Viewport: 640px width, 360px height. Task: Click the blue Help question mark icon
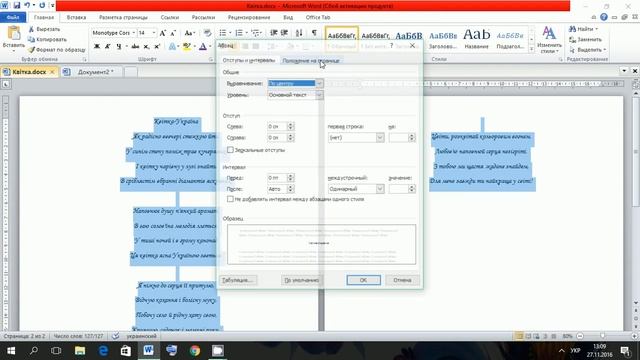point(604,17)
